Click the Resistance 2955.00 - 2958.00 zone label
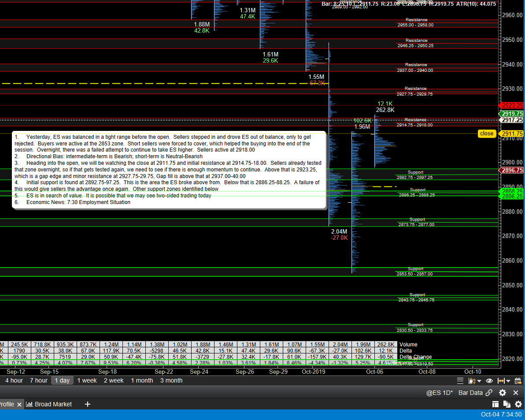 (415, 22)
